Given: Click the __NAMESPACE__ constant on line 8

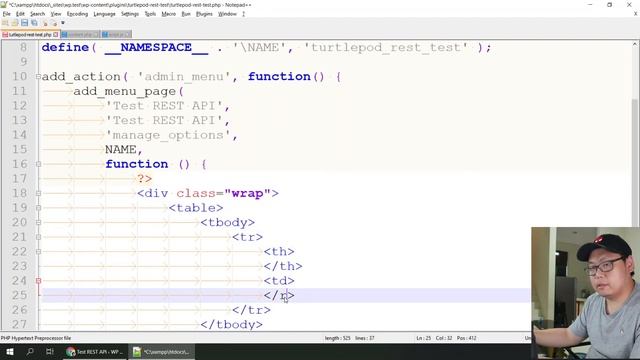Looking at the screenshot, I should (x=156, y=47).
